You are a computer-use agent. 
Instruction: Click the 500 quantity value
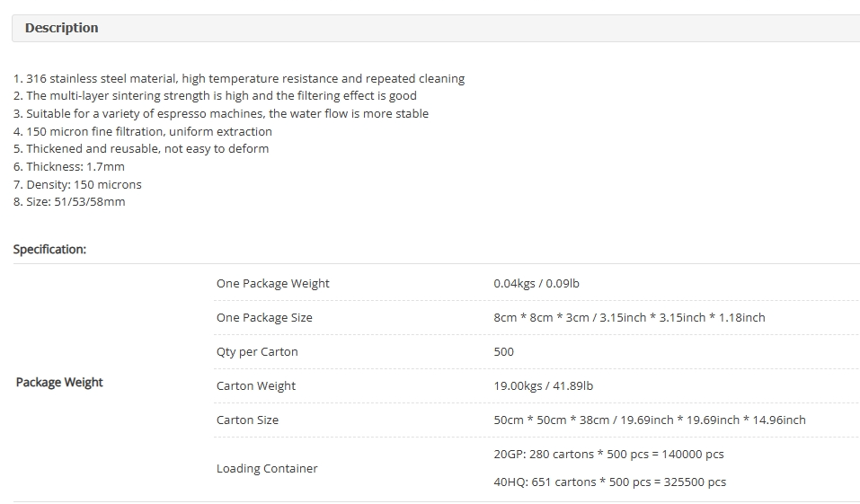pyautogui.click(x=503, y=352)
